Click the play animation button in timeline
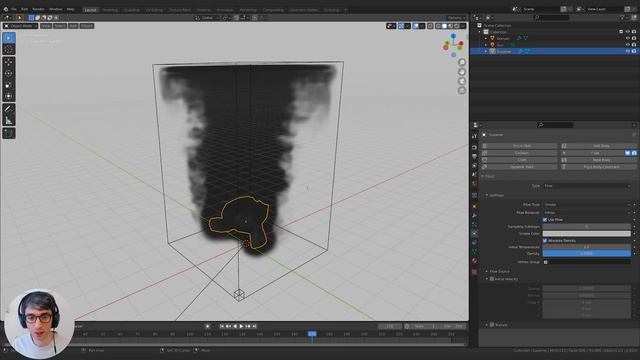This screenshot has width=640, height=360. tap(242, 326)
